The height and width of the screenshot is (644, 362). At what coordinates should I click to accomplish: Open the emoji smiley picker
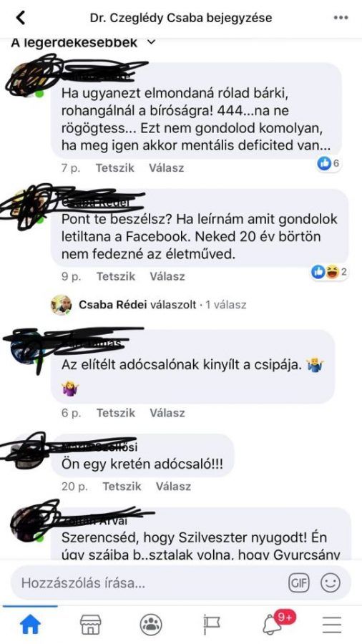click(x=331, y=582)
